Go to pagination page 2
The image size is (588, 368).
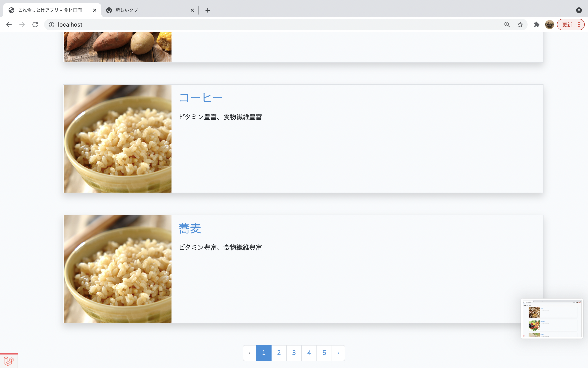pos(279,353)
